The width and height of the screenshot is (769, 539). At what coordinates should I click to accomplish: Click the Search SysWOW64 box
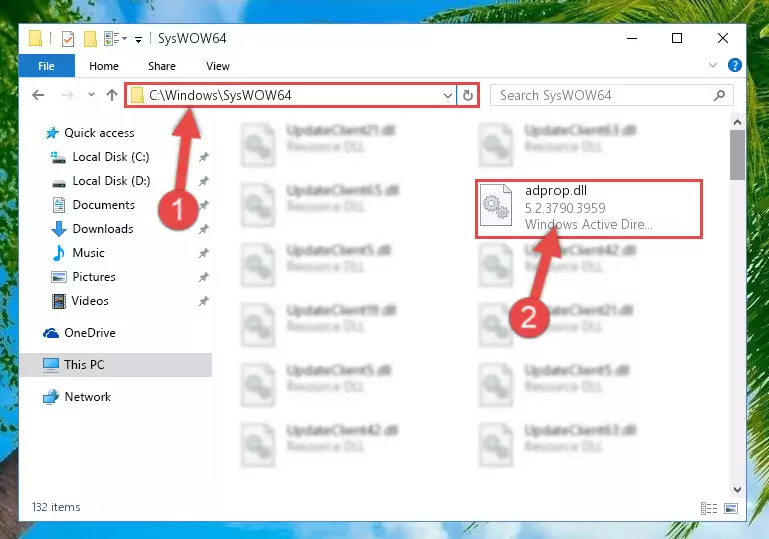[612, 95]
